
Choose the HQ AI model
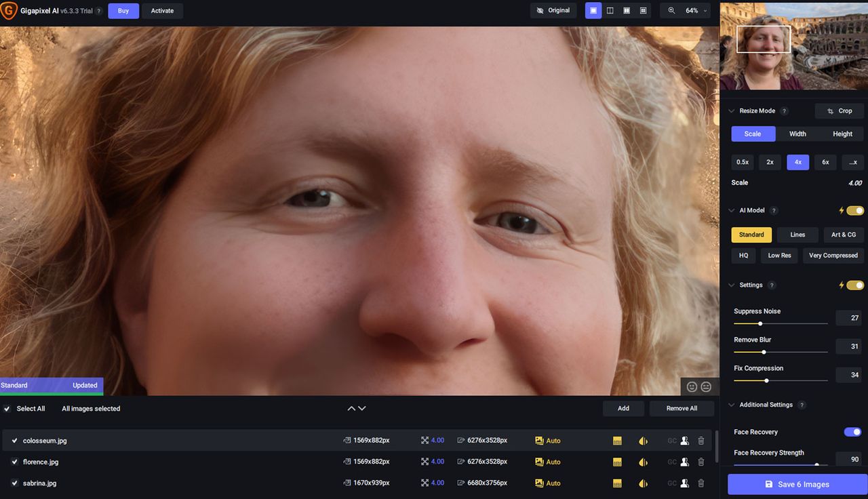tap(743, 256)
